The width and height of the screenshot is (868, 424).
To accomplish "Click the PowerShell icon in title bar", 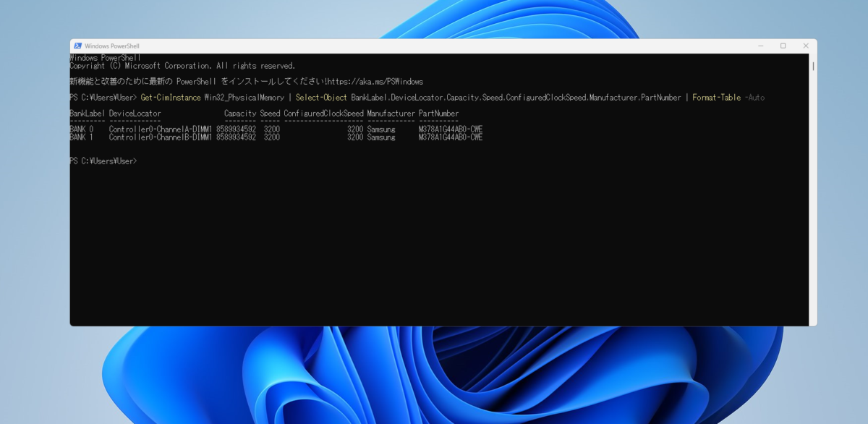I will coord(77,46).
